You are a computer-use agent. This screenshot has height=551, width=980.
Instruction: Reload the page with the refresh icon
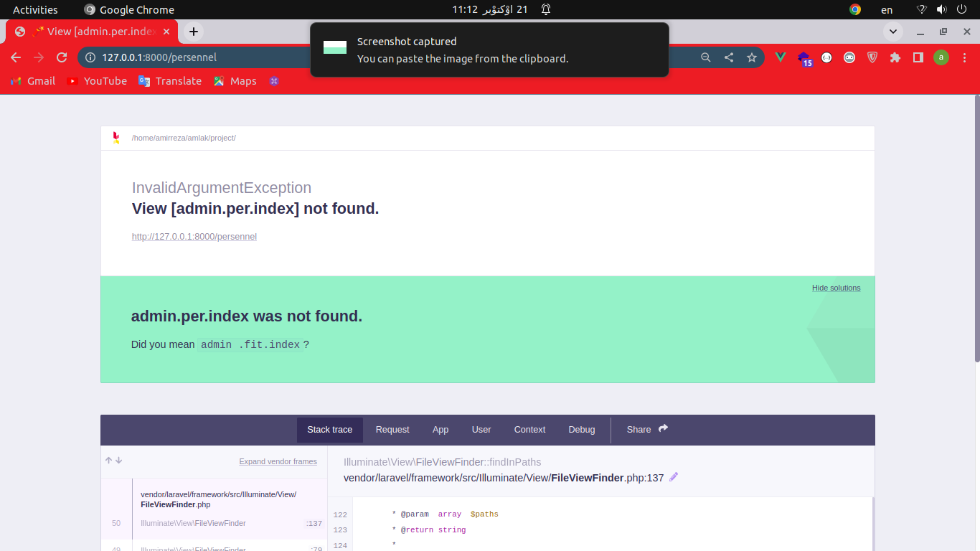point(62,57)
